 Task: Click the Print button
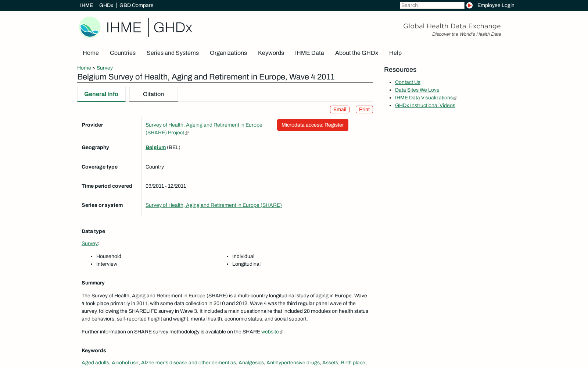click(x=364, y=110)
